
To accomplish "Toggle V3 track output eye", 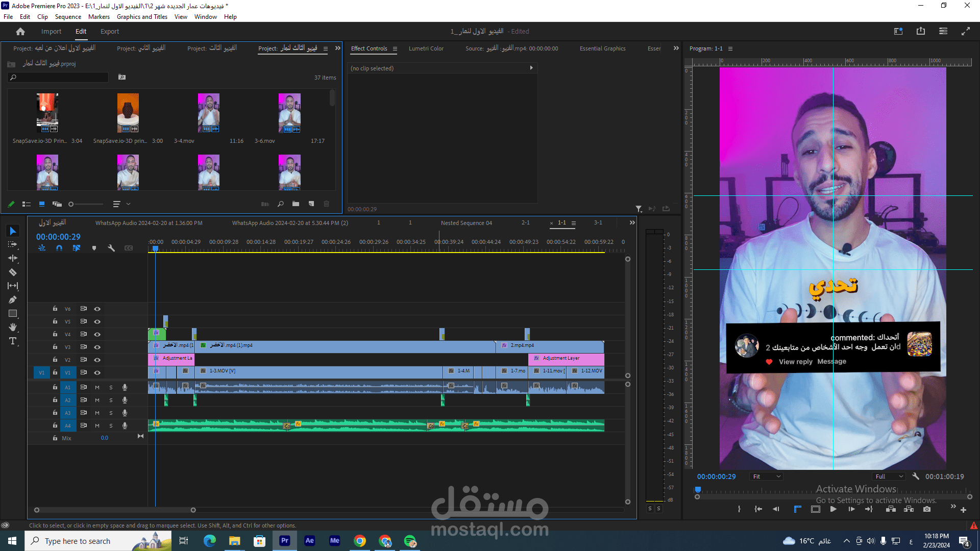I will pyautogui.click(x=97, y=347).
